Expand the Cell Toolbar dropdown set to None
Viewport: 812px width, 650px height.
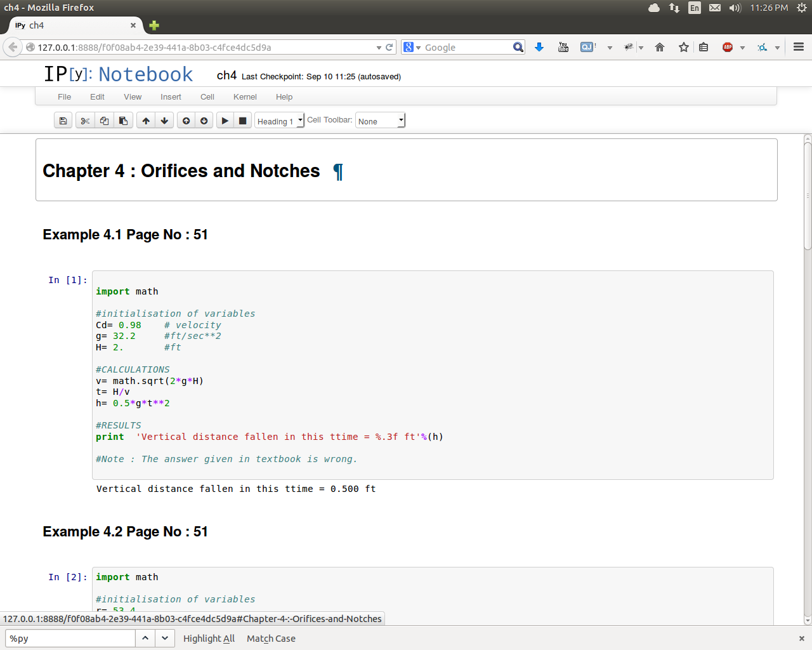click(380, 121)
